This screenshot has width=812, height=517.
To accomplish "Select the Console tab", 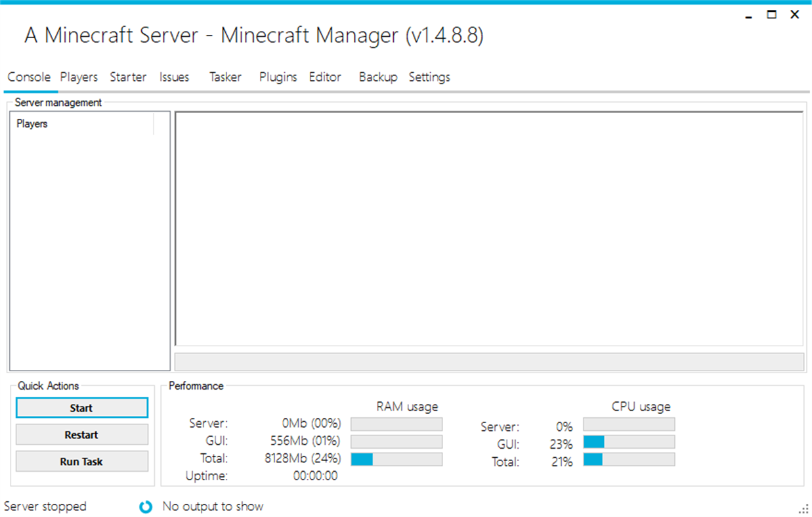I will click(30, 77).
